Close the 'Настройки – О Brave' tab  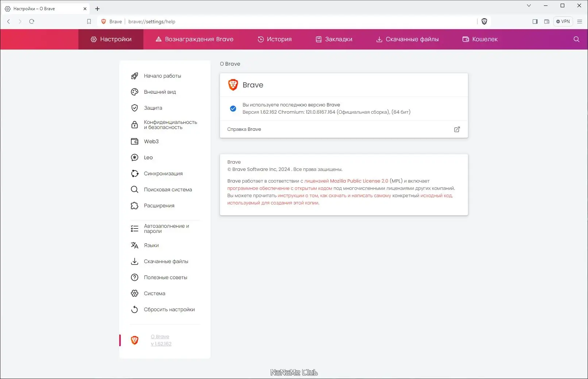click(85, 9)
